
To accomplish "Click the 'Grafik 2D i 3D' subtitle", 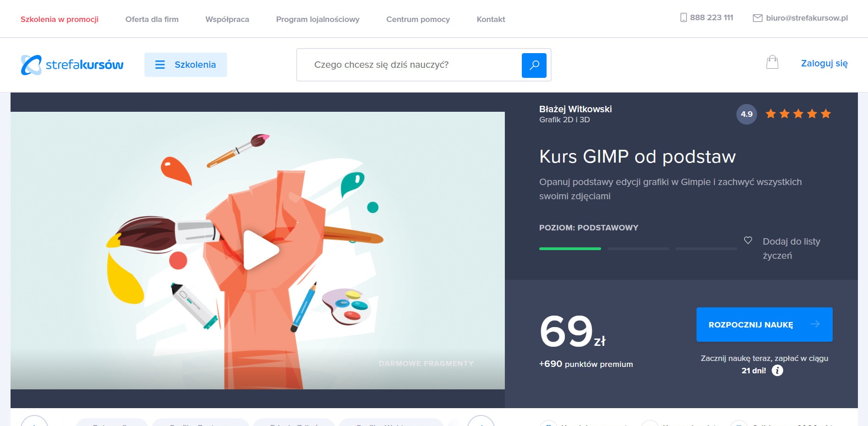I will pos(564,120).
